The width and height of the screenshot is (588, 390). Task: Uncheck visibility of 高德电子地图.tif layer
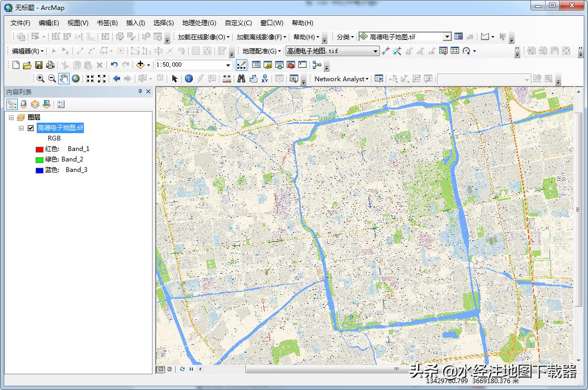30,127
